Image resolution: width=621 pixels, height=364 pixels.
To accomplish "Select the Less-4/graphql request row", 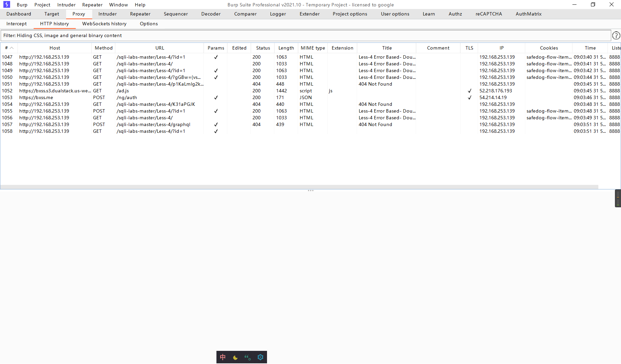I will coord(310,124).
